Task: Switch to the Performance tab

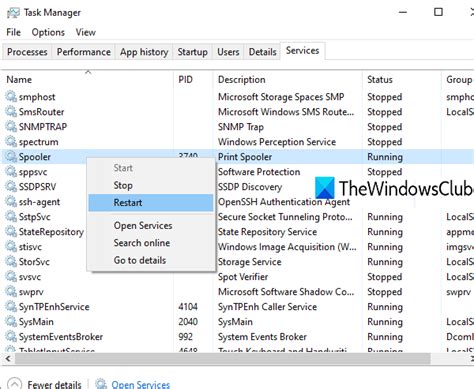Action: click(x=83, y=52)
